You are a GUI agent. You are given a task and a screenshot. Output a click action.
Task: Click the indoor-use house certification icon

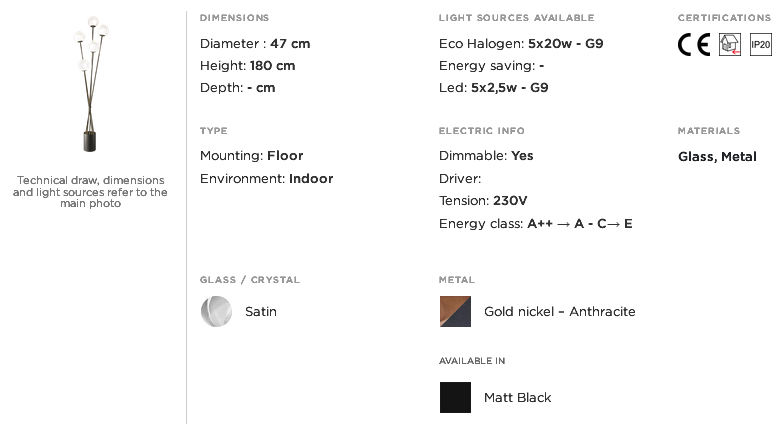(x=730, y=44)
